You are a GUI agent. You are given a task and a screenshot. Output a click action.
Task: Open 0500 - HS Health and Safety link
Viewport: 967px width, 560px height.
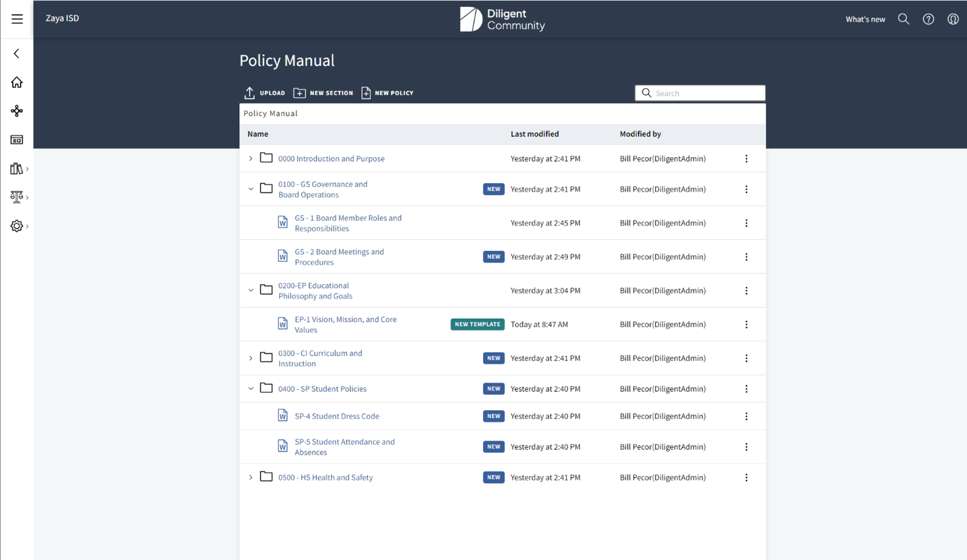pyautogui.click(x=325, y=477)
